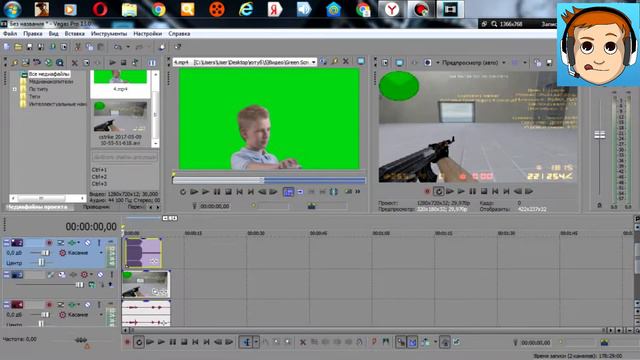Select the cstrike video clip on the timeline

click(146, 284)
